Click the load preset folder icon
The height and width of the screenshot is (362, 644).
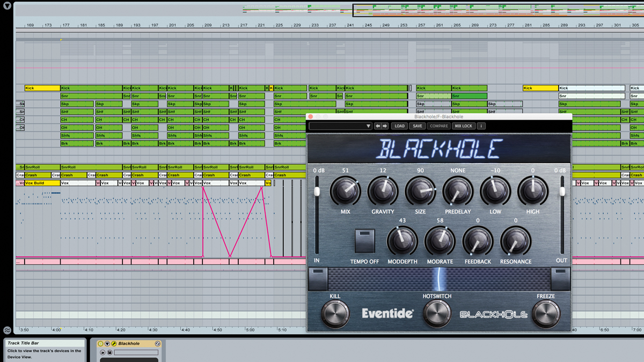coord(103,353)
